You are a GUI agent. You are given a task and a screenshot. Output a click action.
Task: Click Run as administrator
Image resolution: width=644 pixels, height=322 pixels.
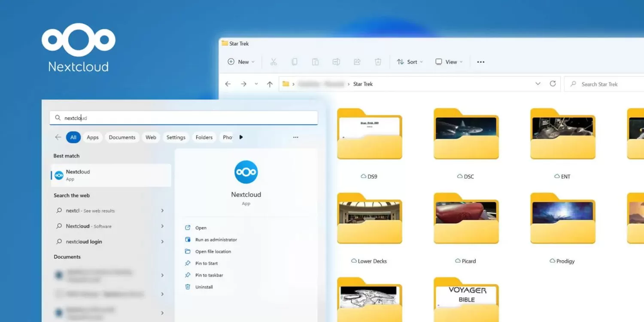point(211,240)
